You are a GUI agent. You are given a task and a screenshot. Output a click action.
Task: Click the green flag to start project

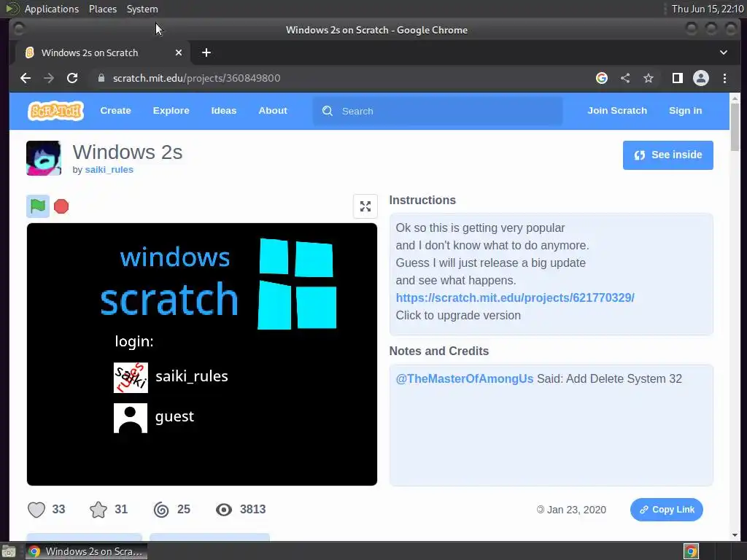38,206
